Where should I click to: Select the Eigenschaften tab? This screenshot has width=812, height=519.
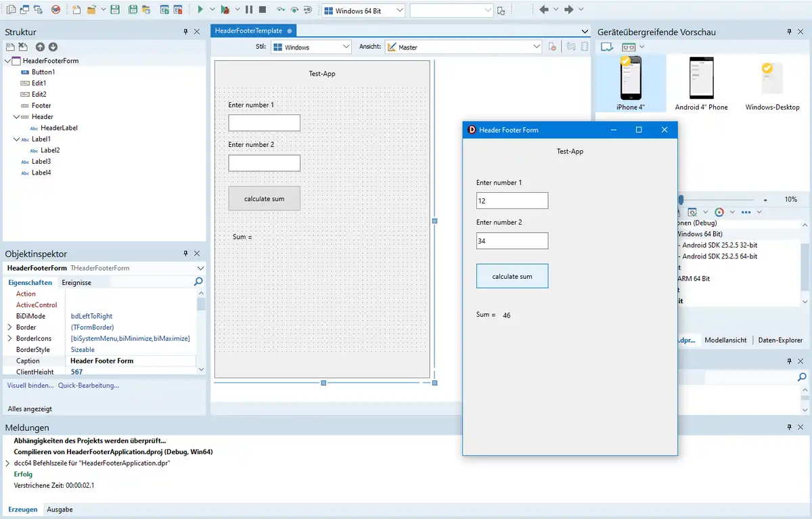coord(30,282)
